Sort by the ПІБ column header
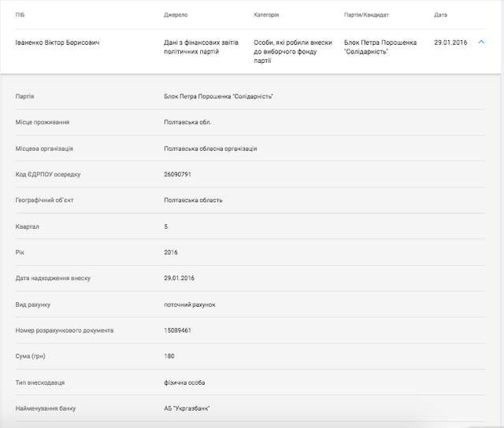Image resolution: width=504 pixels, height=428 pixels. [20, 15]
